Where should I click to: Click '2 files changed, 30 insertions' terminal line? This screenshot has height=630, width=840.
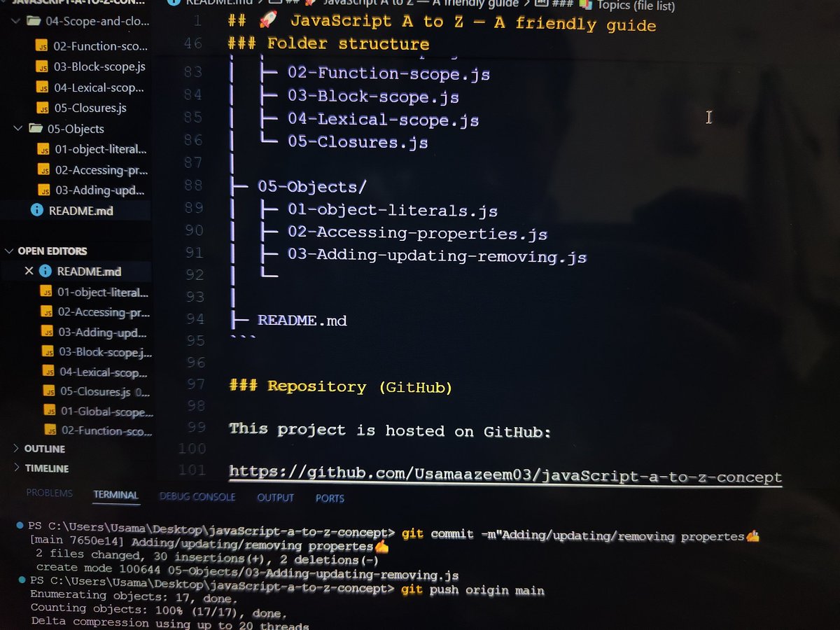(x=207, y=559)
